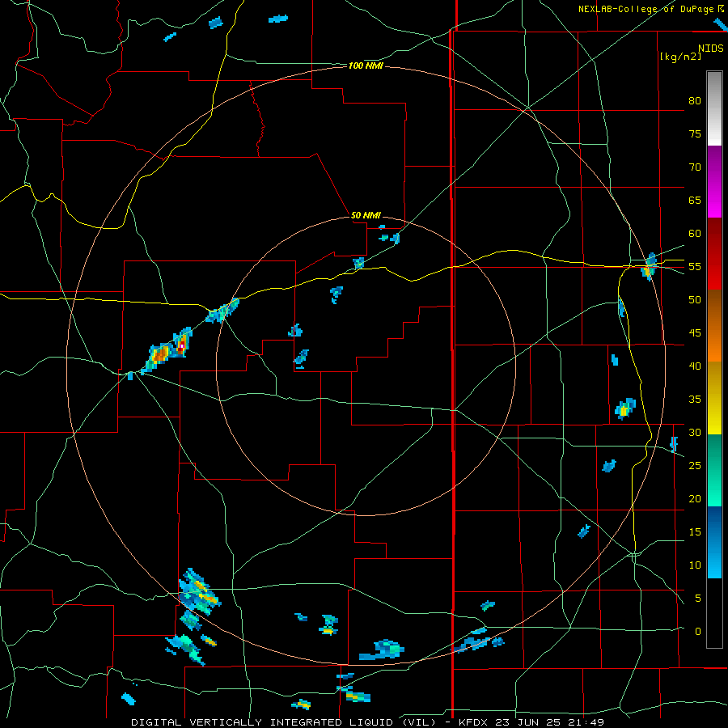Click the 30 scale value

[x=695, y=432]
